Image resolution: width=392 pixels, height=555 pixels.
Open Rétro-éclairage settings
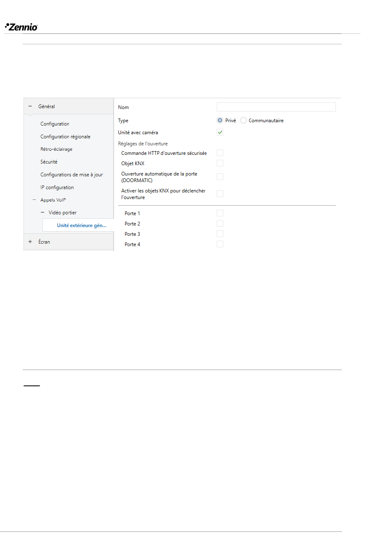[56, 149]
